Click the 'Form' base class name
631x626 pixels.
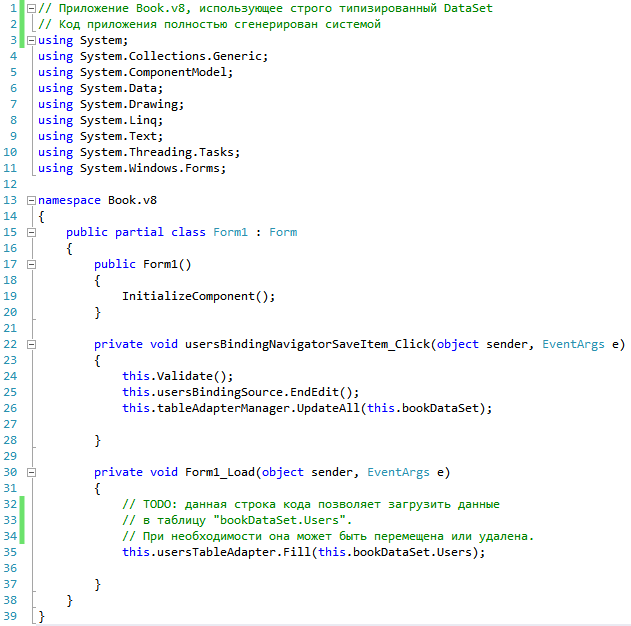coord(283,232)
